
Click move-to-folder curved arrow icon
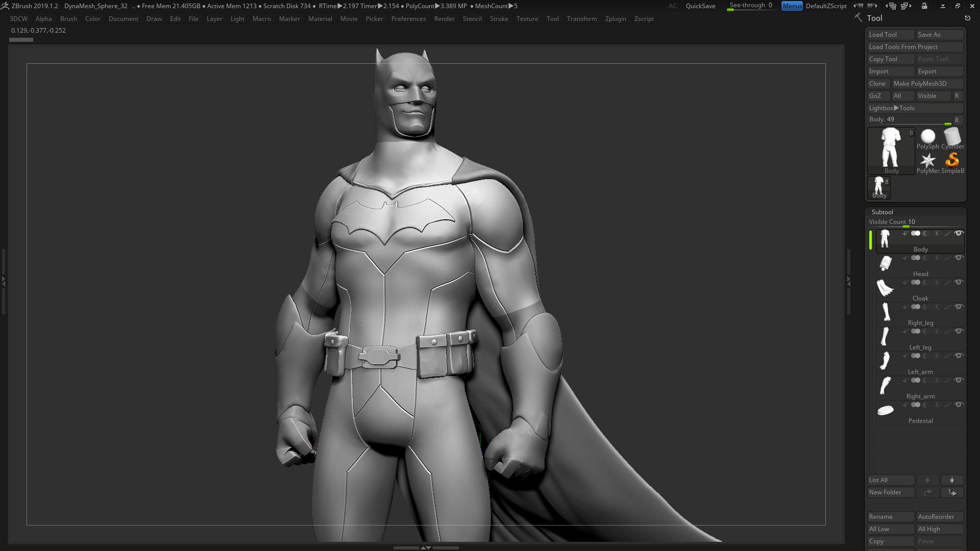pos(927,492)
